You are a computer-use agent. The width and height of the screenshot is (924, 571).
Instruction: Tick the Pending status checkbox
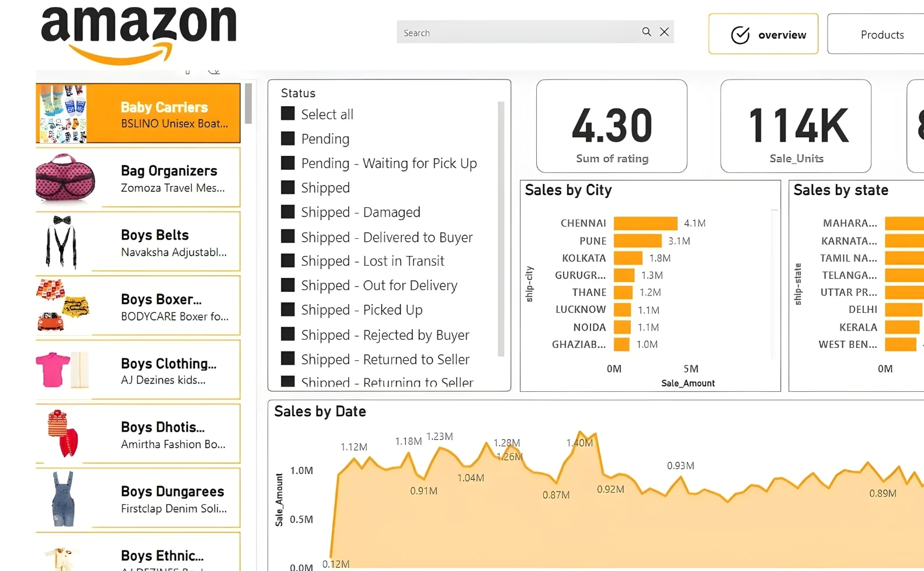tap(288, 138)
